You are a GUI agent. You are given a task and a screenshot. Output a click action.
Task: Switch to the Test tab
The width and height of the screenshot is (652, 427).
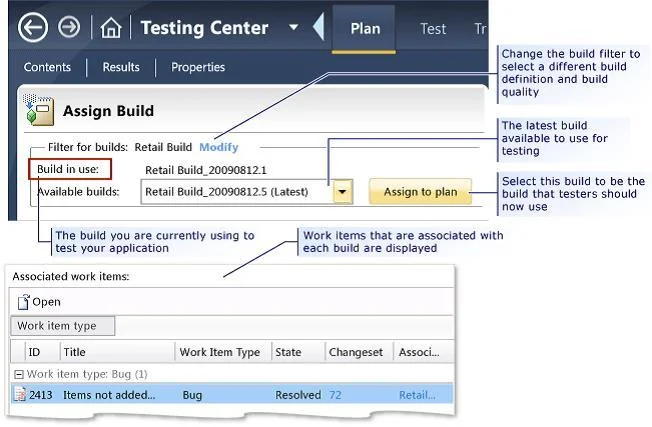tap(433, 29)
